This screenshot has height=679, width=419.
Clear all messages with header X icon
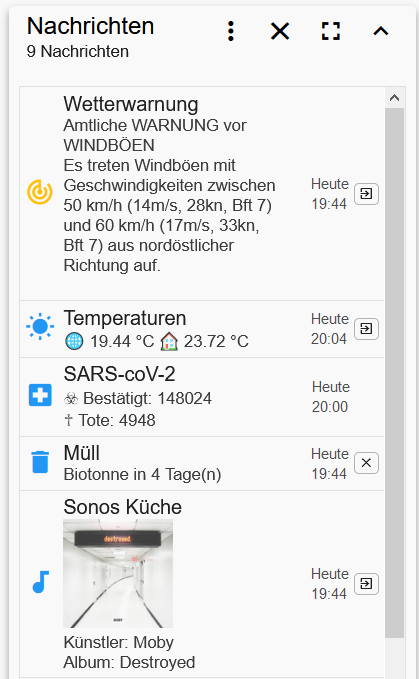[x=280, y=31]
